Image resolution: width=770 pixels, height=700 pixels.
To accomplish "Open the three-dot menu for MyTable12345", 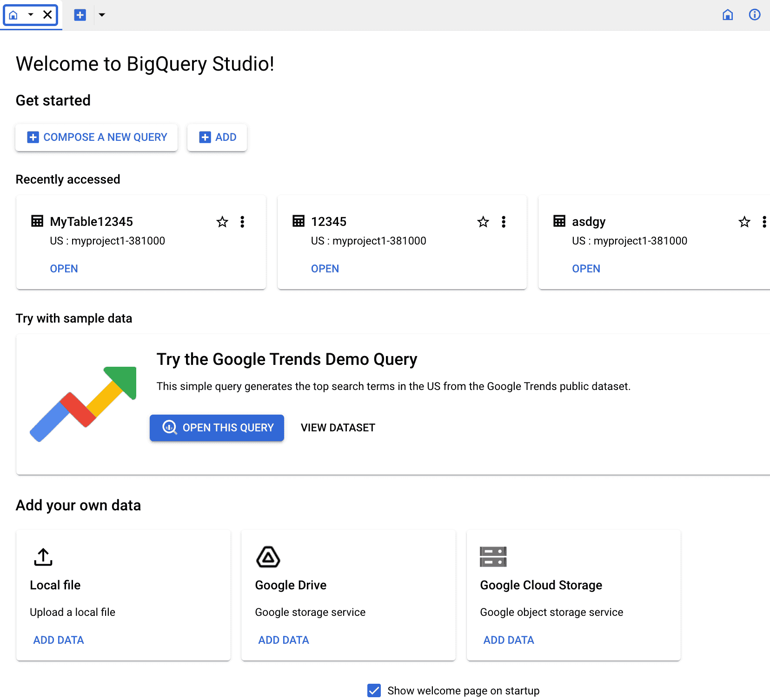I will pyautogui.click(x=242, y=222).
